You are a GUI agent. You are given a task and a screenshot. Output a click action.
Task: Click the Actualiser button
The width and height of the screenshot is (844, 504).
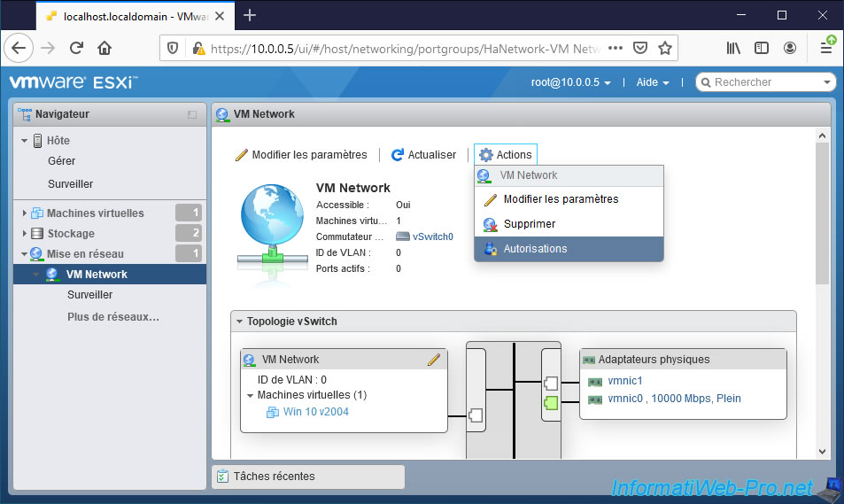pyautogui.click(x=423, y=155)
